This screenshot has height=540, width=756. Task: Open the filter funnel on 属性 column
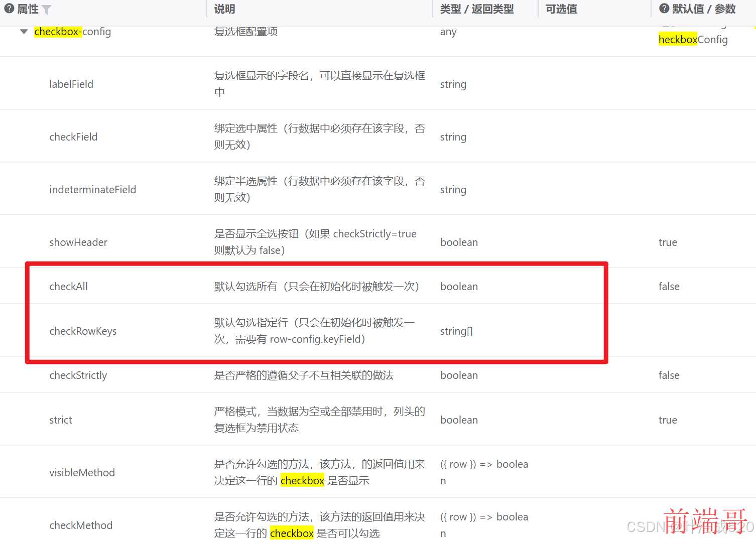coord(46,10)
